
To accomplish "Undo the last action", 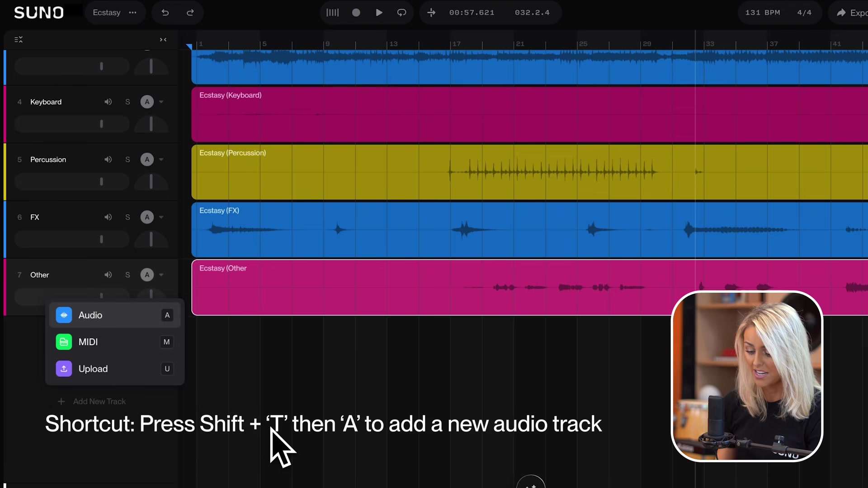I will pos(165,13).
